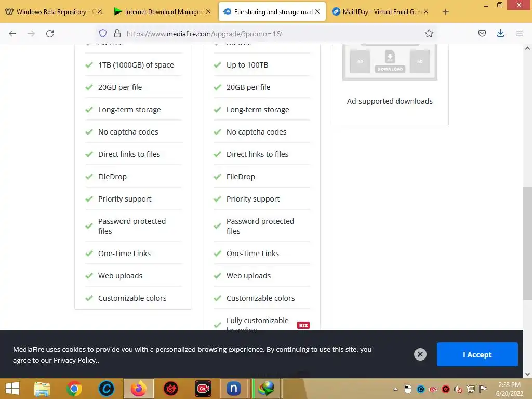Viewport: 532px width, 399px height.
Task: Open a new browser tab
Action: click(445, 12)
